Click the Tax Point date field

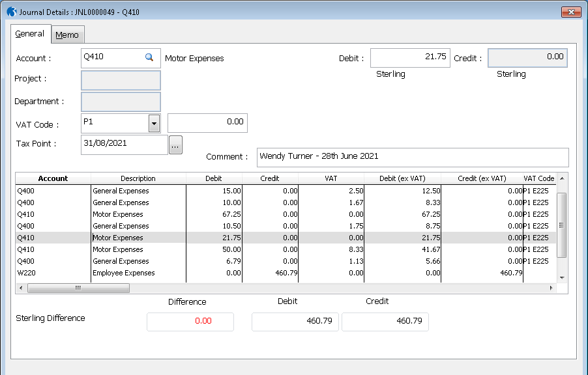tap(125, 145)
